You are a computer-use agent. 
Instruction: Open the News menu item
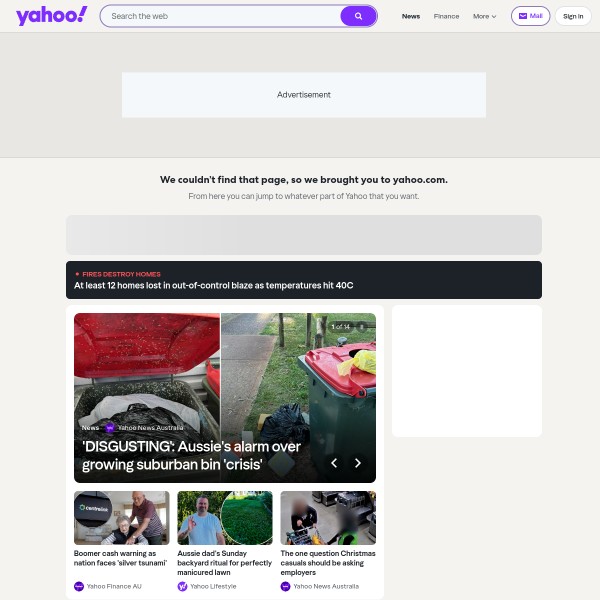click(411, 16)
